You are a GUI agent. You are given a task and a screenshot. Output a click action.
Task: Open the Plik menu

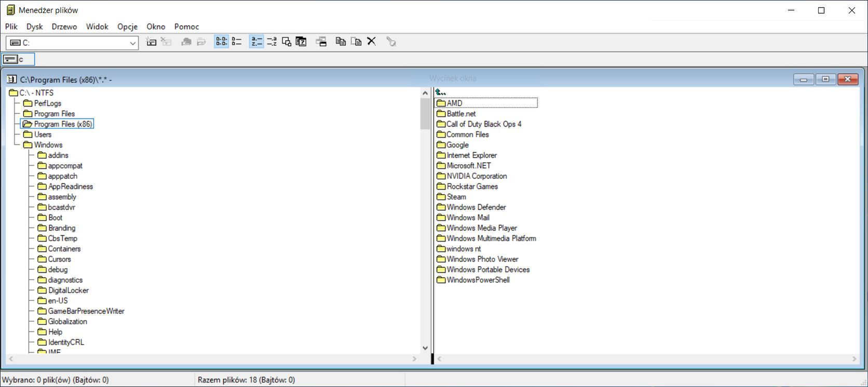coord(11,26)
